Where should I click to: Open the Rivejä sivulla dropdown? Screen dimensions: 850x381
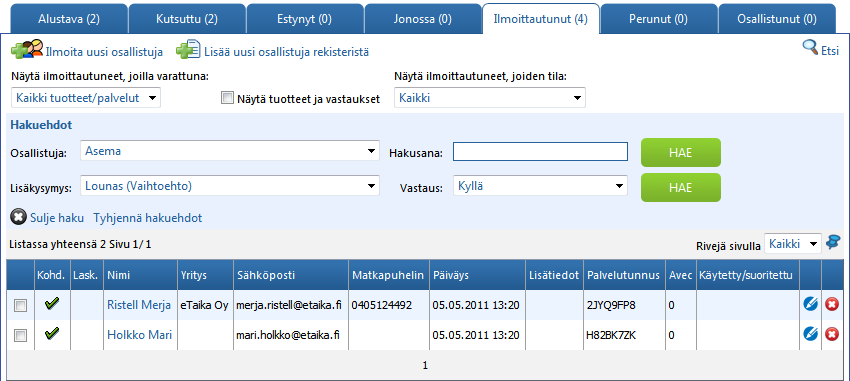(x=793, y=244)
